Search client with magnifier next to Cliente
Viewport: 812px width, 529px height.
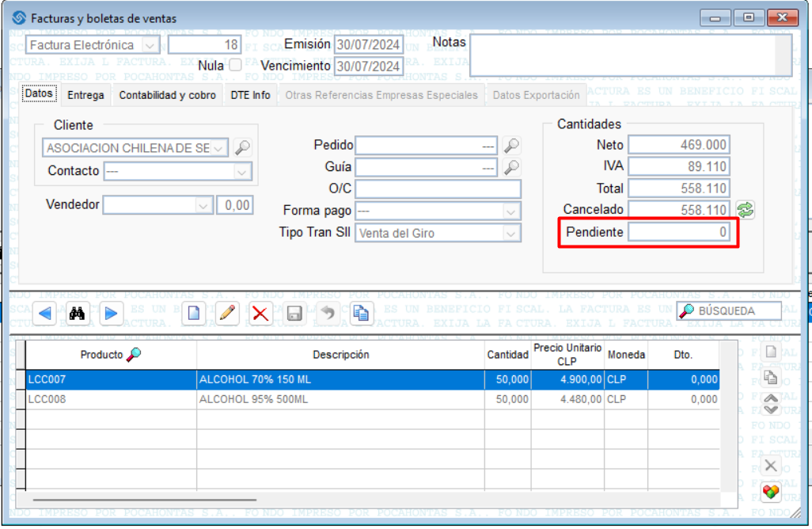point(242,147)
